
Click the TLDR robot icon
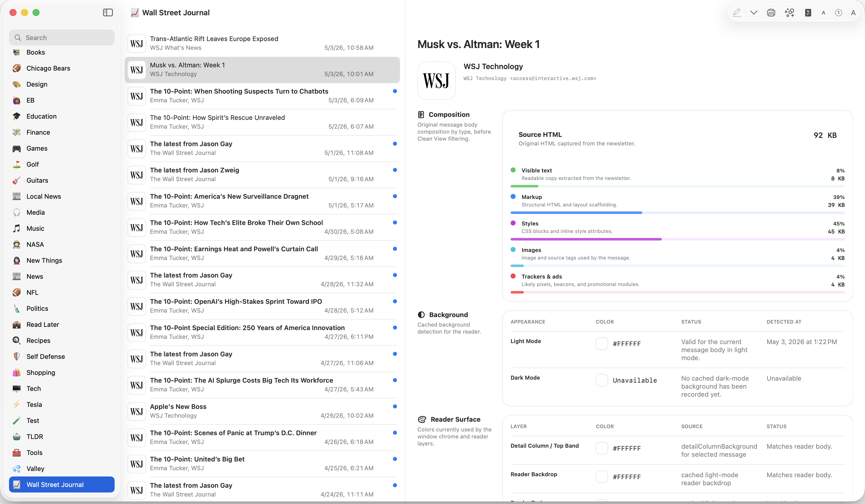pyautogui.click(x=17, y=436)
